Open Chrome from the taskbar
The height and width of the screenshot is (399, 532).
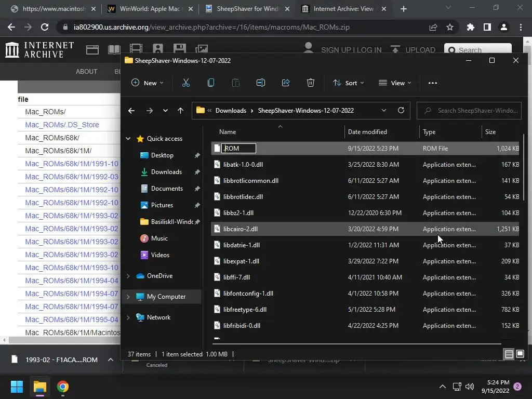(x=63, y=387)
